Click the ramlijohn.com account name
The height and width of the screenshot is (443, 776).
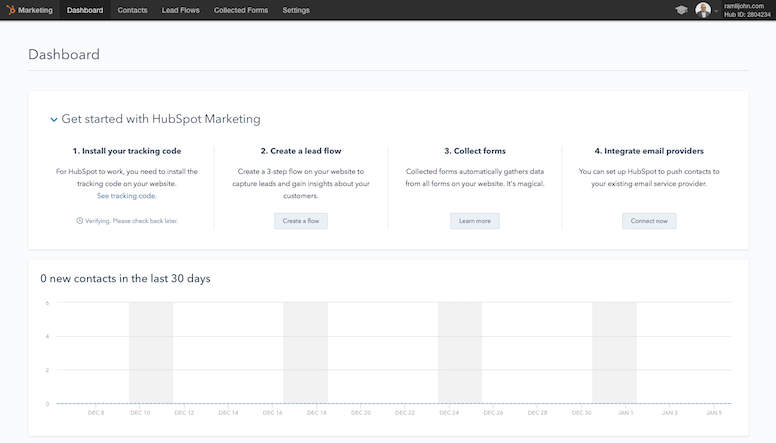tap(744, 6)
